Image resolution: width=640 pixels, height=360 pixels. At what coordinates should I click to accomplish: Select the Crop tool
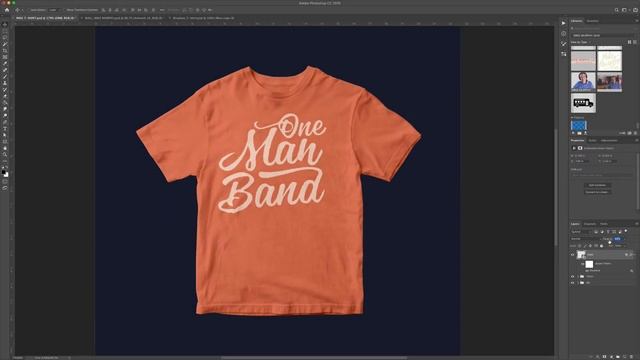pos(5,50)
